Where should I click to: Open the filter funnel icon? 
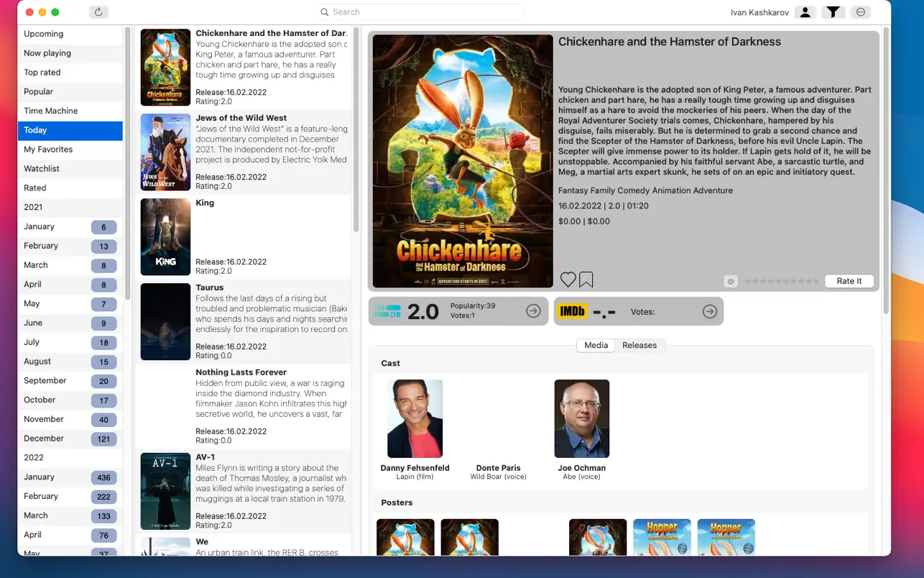point(833,12)
